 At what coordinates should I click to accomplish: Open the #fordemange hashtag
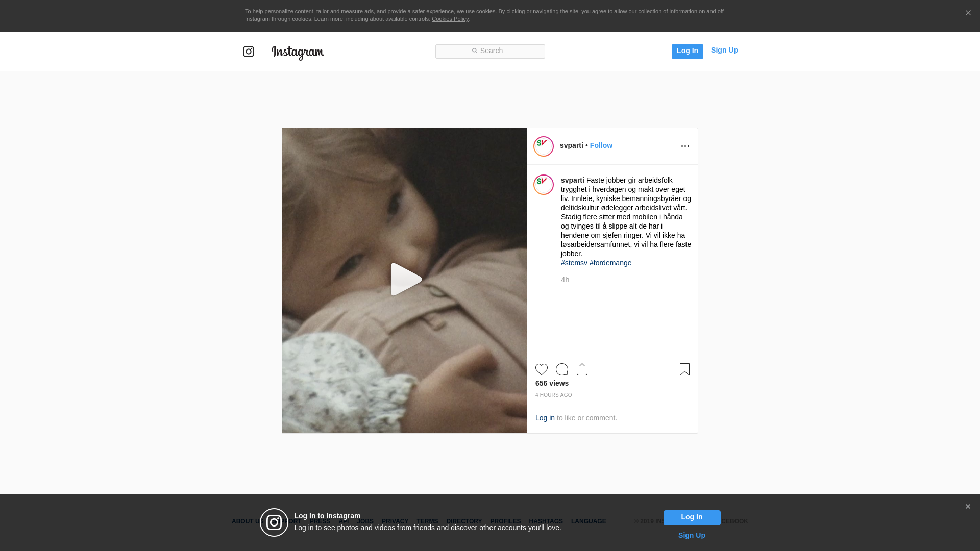click(610, 263)
